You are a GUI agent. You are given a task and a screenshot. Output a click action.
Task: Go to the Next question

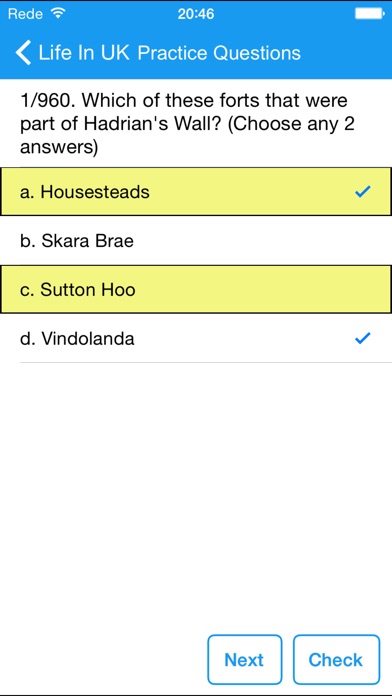click(245, 660)
